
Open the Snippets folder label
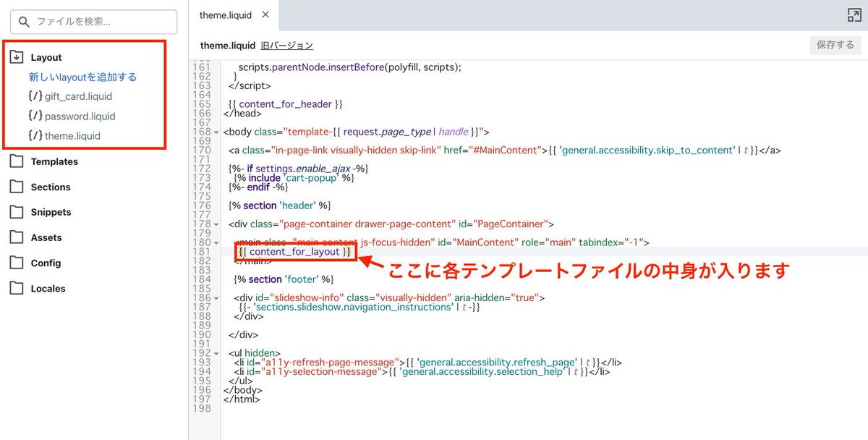pyautogui.click(x=51, y=213)
